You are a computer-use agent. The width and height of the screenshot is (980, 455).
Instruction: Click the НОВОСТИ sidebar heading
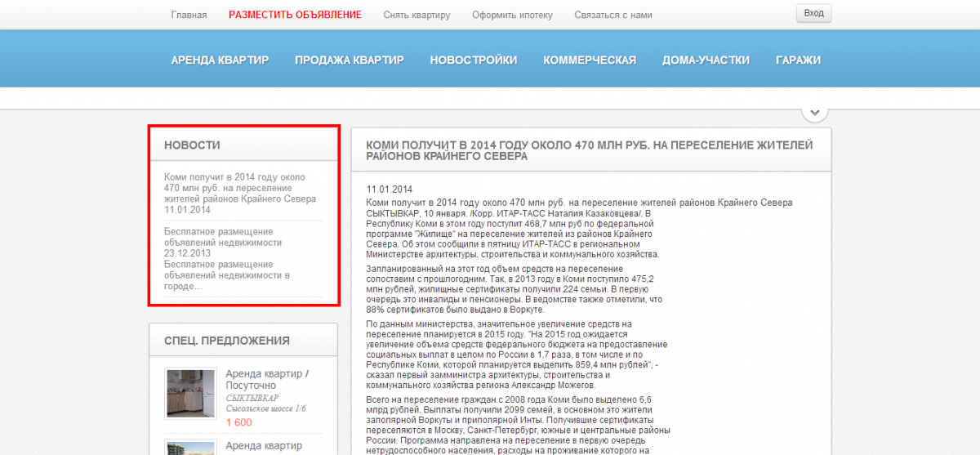192,145
